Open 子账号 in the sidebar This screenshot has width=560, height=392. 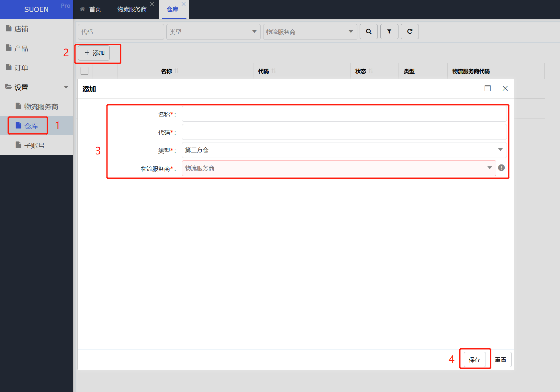34,145
